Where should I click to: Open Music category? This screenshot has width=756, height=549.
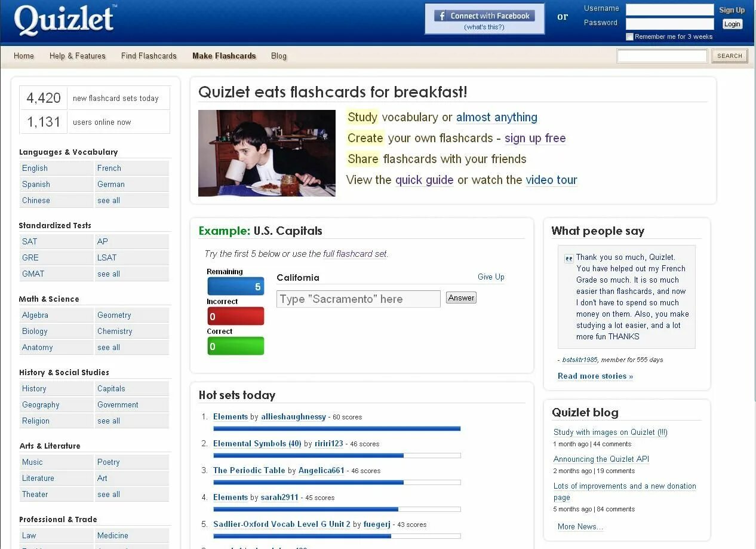32,462
